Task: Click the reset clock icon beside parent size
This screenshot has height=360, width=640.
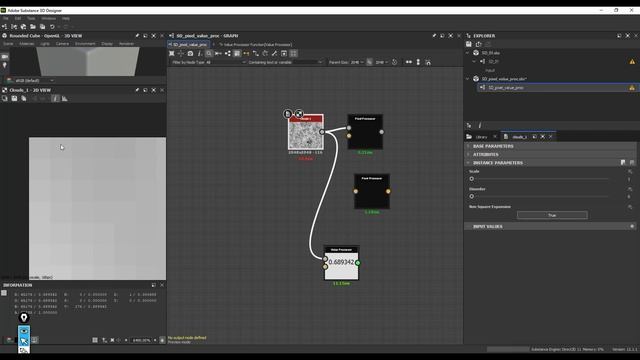Action: 394,62
